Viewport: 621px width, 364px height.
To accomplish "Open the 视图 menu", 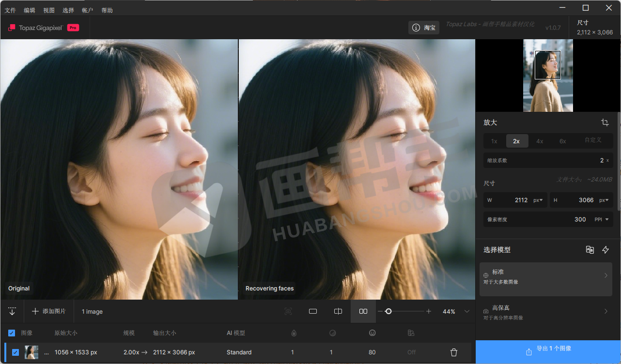I will (49, 10).
